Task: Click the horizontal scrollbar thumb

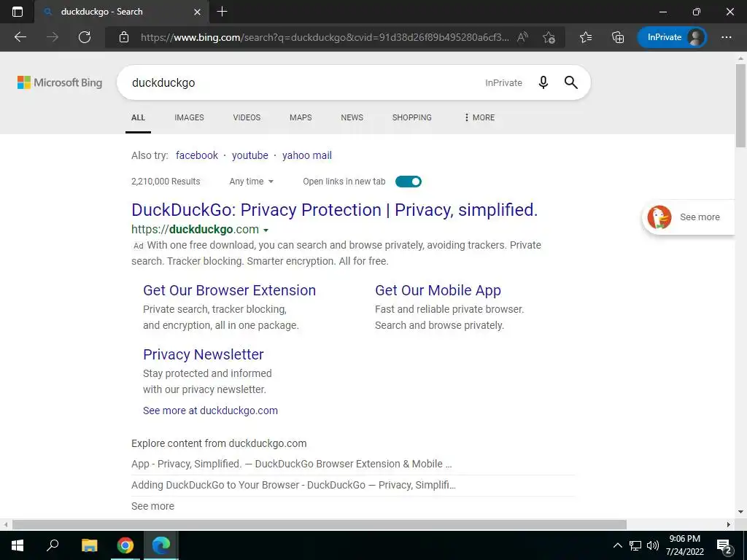Action: (x=320, y=524)
